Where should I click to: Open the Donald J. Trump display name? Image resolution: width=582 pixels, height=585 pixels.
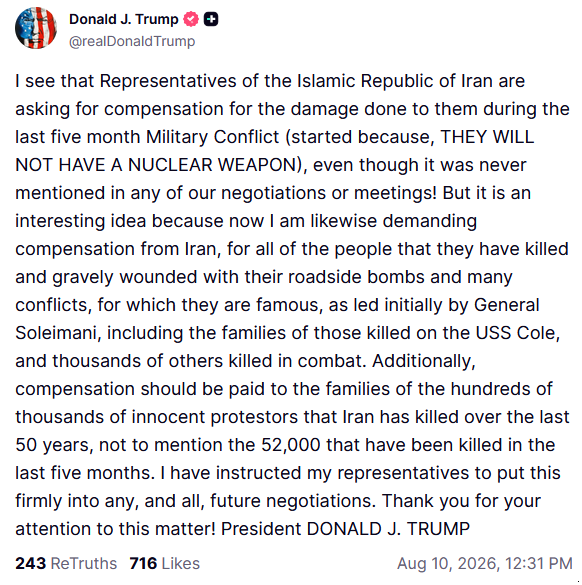click(x=124, y=19)
